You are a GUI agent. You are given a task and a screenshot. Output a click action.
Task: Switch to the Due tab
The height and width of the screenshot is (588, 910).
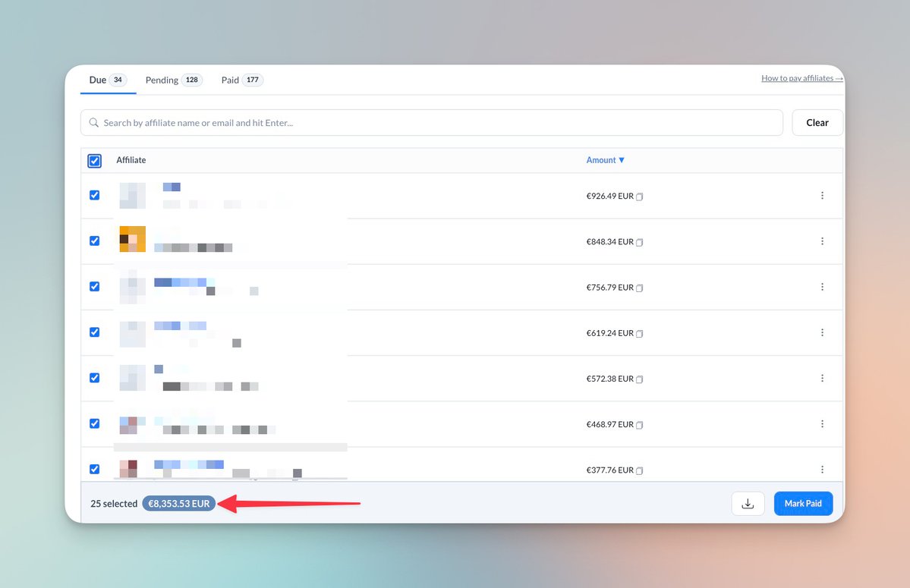tap(108, 80)
